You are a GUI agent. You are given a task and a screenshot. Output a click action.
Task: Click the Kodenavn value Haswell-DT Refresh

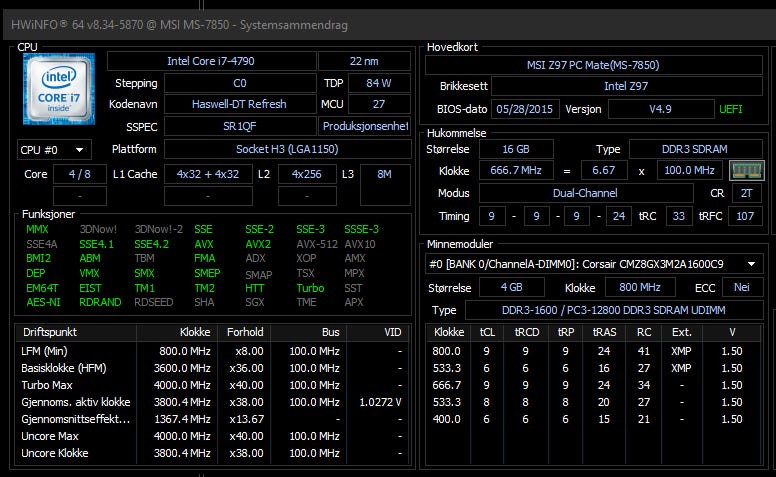point(240,104)
